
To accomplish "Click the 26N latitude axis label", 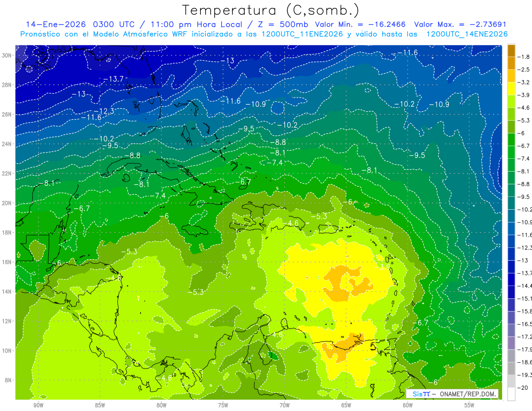I will (8, 114).
